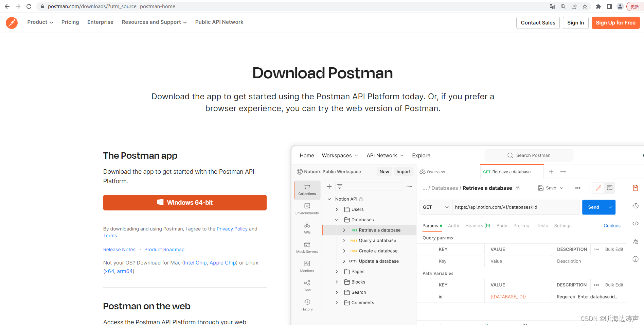Expand the Pages folder
Image resolution: width=644 pixels, height=325 pixels.
pyautogui.click(x=337, y=272)
